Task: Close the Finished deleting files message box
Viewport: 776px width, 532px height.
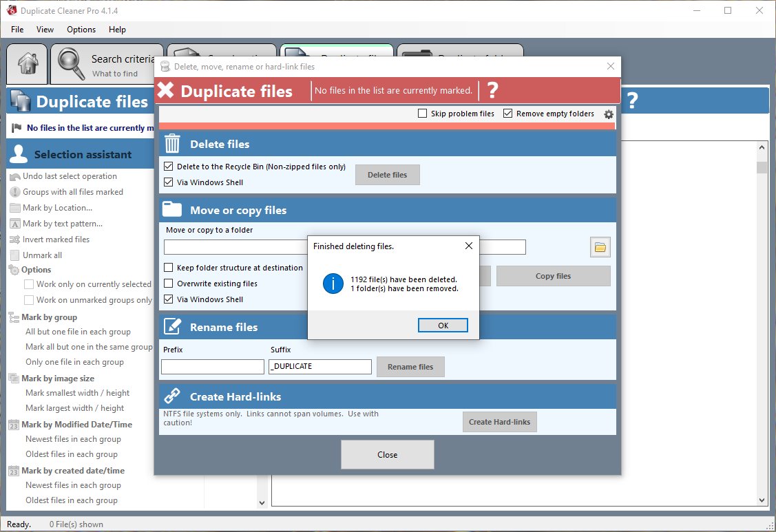Action: pyautogui.click(x=469, y=246)
